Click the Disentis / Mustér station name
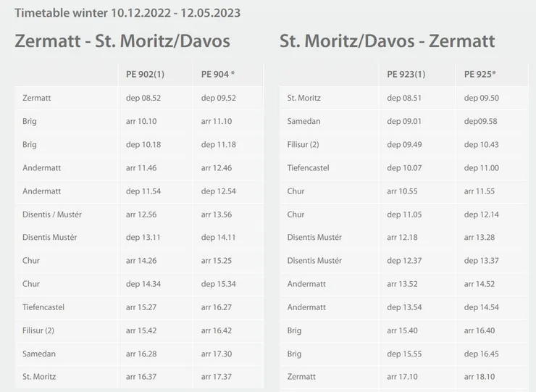 point(52,214)
